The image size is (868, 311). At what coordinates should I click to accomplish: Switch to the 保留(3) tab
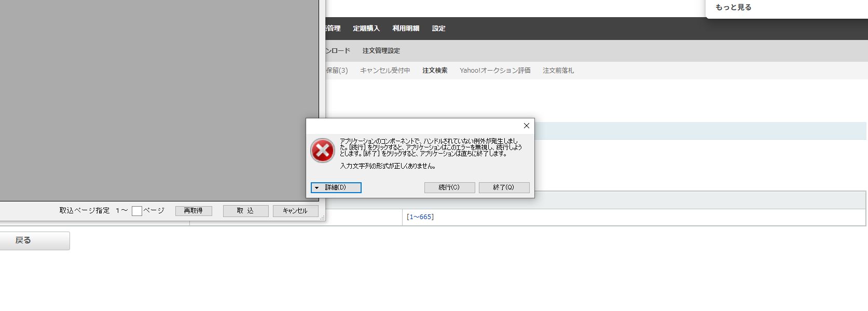pos(337,71)
